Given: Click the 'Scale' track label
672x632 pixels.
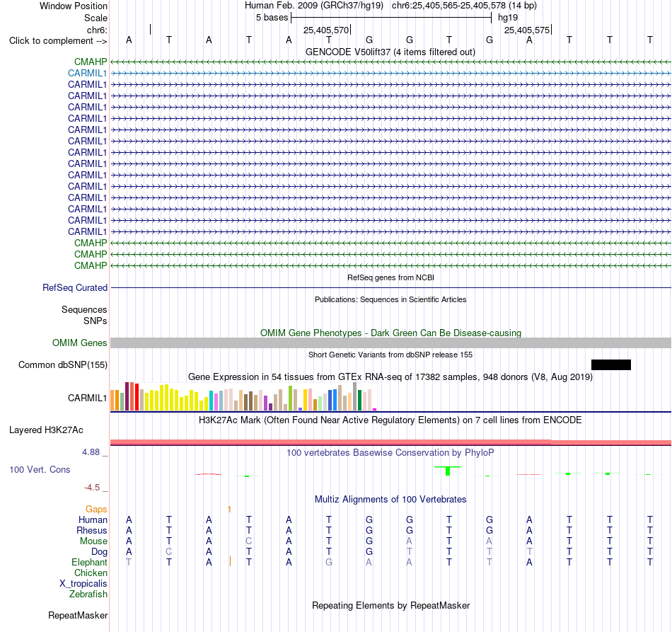Looking at the screenshot, I should point(95,18).
